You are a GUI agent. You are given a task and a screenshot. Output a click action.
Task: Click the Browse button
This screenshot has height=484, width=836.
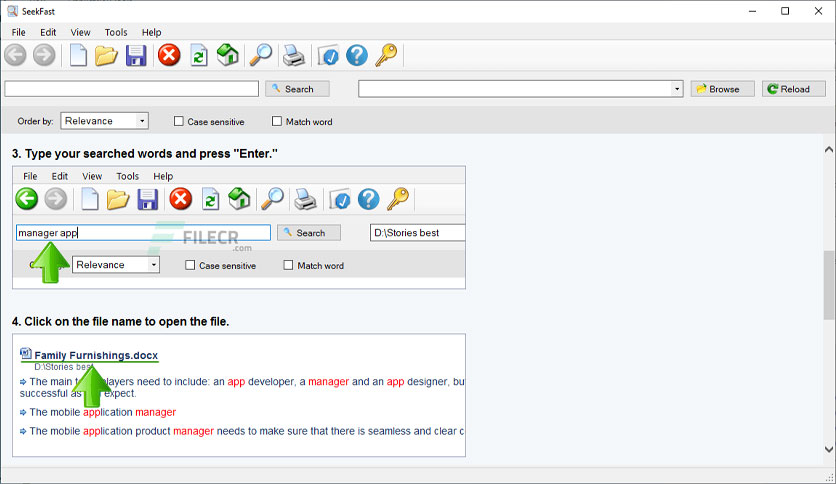[722, 89]
